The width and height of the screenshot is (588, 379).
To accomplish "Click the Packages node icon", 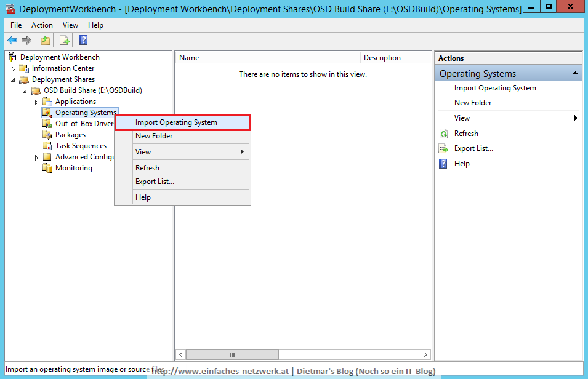I will 47,135.
